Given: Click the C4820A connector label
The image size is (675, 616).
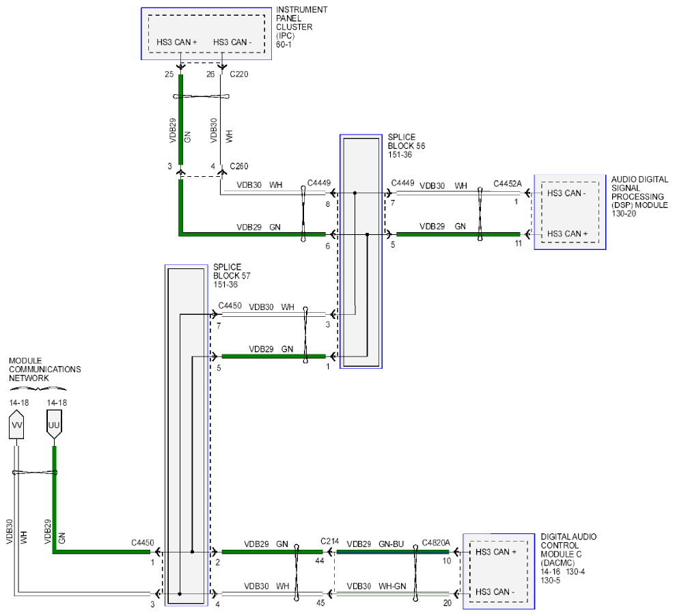Looking at the screenshot, I should click(x=436, y=544).
